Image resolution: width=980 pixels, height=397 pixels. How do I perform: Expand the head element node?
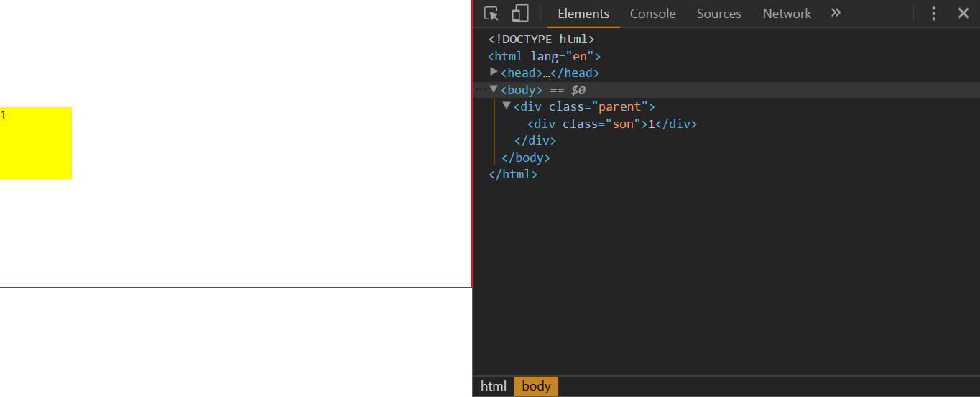pos(494,72)
